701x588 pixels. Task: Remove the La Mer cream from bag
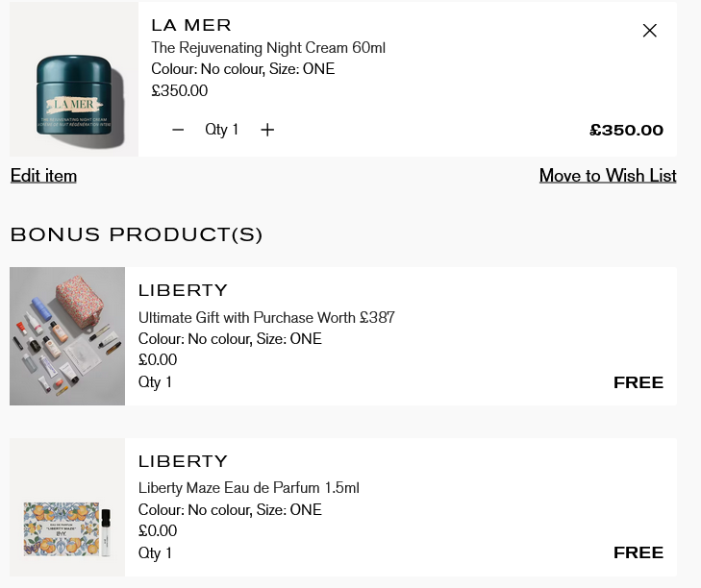[649, 31]
